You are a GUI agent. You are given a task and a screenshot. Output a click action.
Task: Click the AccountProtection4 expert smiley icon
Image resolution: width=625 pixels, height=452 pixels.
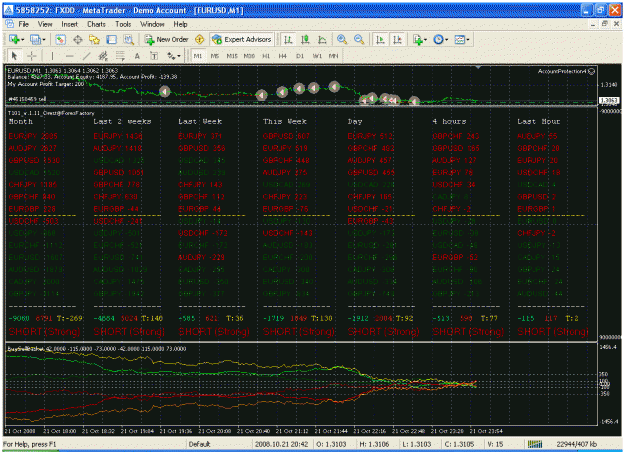pos(592,71)
